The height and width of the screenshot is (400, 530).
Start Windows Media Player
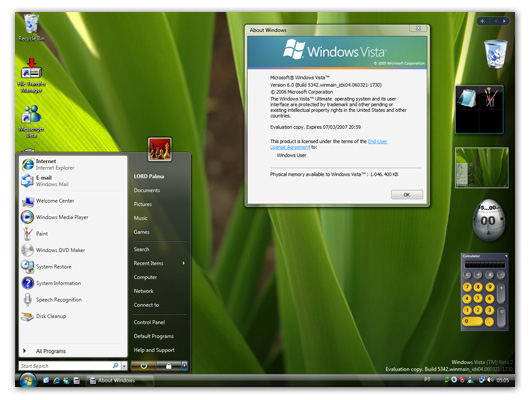click(x=73, y=217)
